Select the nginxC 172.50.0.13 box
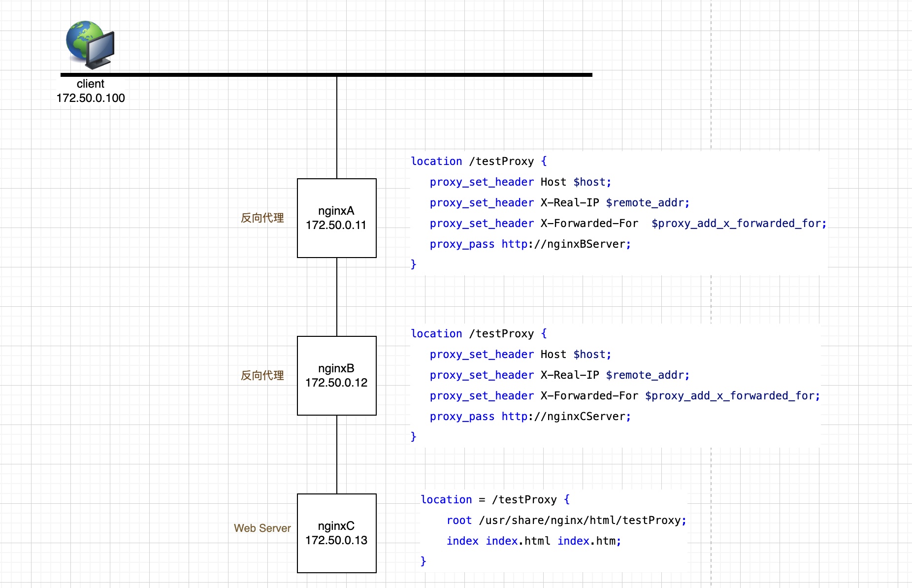The height and width of the screenshot is (588, 912). (x=337, y=533)
